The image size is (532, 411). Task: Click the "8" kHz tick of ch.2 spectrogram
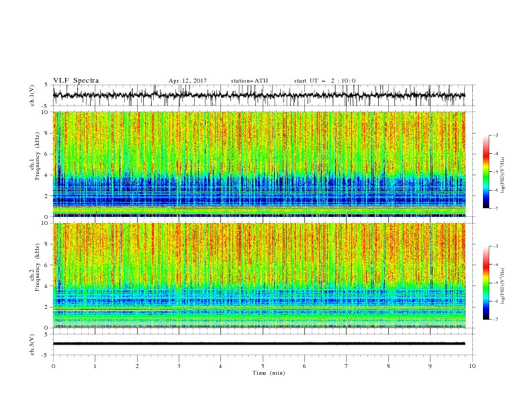[48, 244]
